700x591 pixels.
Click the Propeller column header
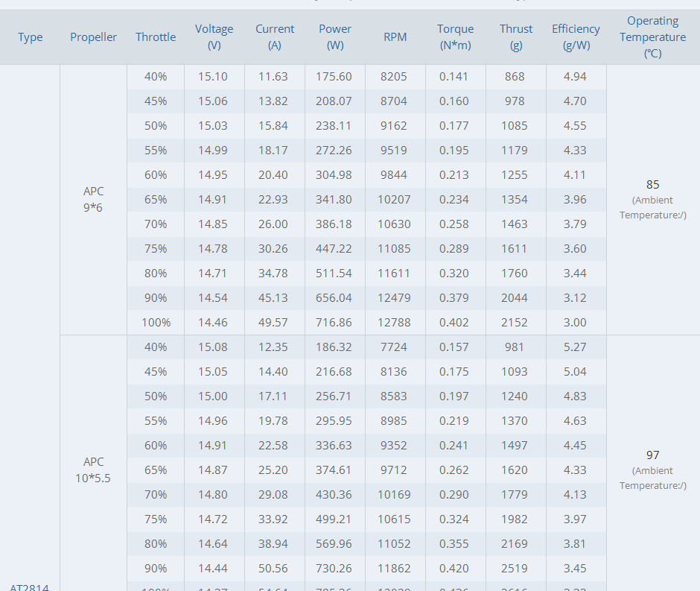click(93, 37)
